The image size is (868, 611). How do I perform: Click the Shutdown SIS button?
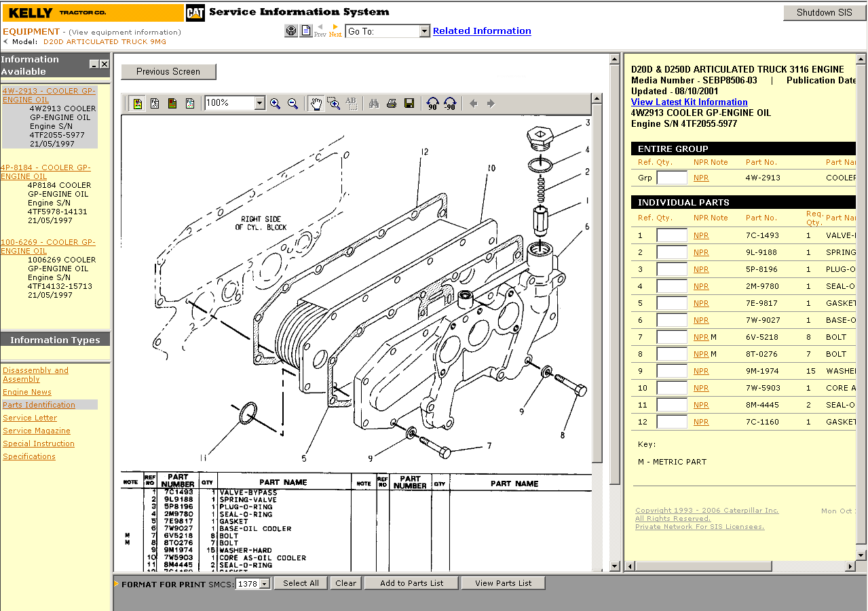tap(825, 13)
